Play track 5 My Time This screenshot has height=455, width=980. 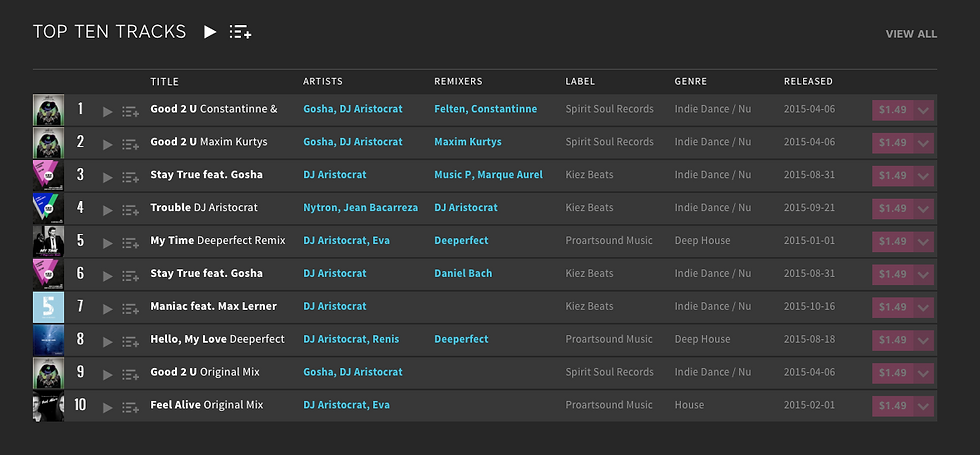(x=108, y=243)
